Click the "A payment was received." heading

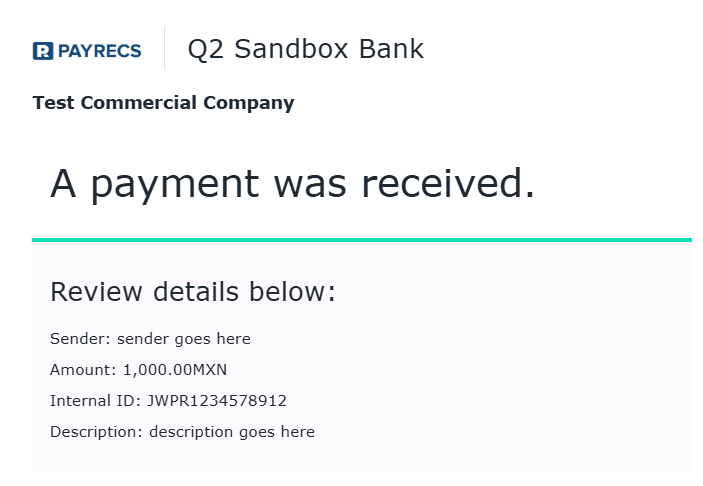(292, 184)
